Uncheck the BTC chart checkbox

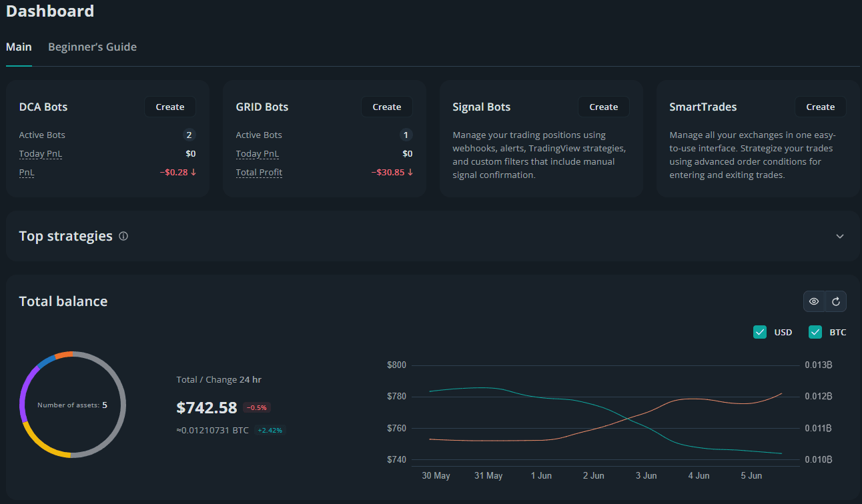tap(815, 332)
